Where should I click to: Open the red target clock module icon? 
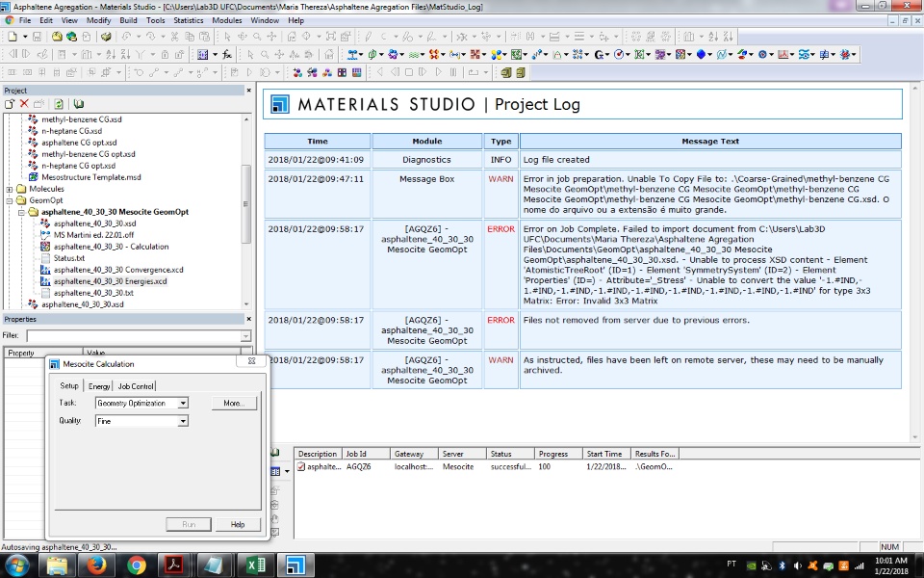pos(619,54)
